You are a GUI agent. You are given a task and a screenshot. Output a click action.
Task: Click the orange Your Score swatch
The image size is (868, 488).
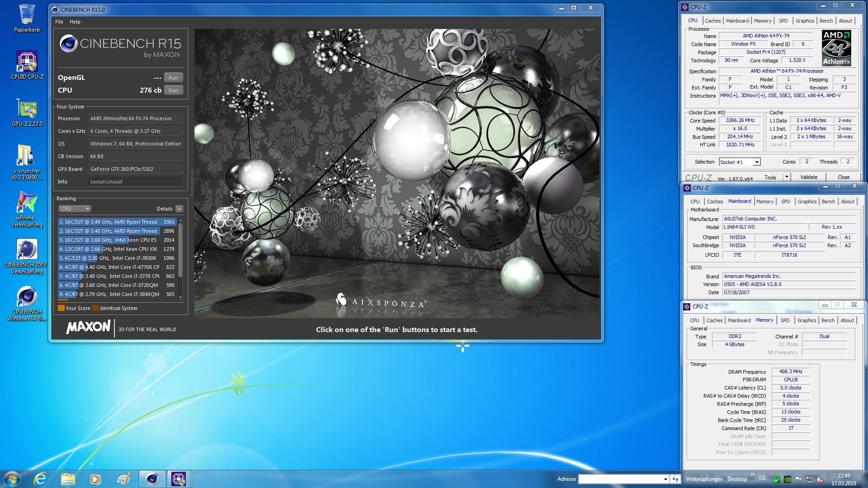(x=61, y=308)
